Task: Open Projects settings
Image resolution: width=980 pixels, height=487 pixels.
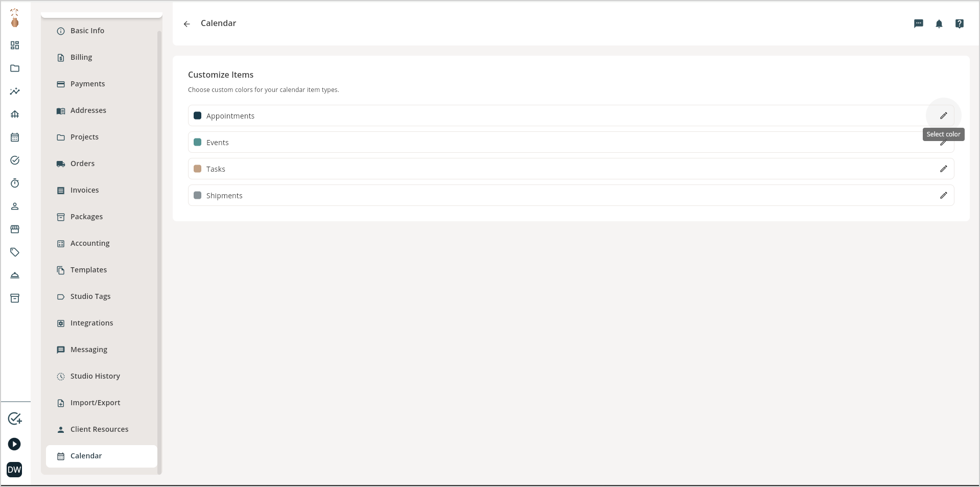Action: [102, 137]
